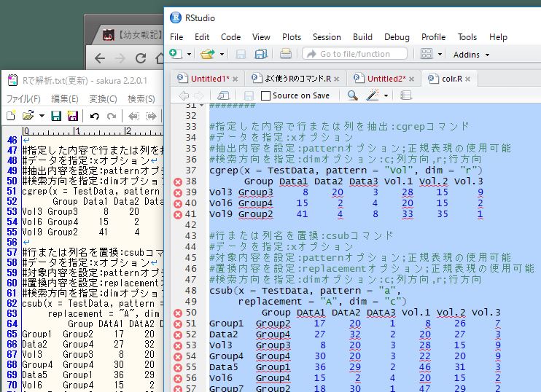The height and width of the screenshot is (392, 541).
Task: Click the Save icon in RStudio main toolbar
Action: click(241, 54)
